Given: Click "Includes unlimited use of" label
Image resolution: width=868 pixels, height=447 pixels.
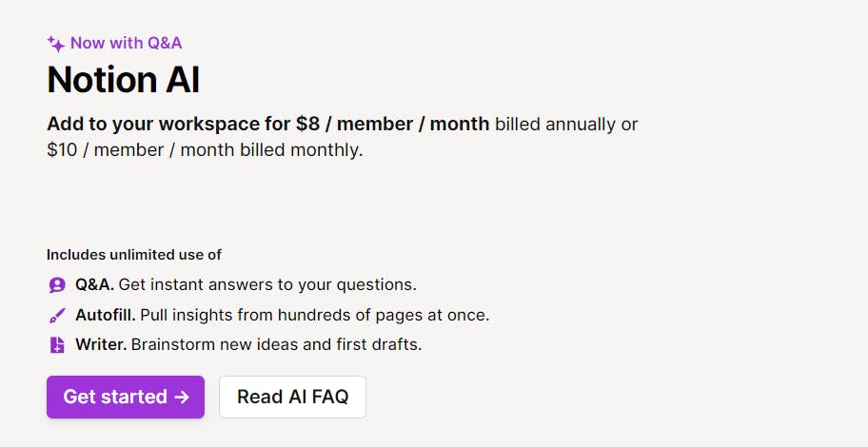Looking at the screenshot, I should pos(134,255).
